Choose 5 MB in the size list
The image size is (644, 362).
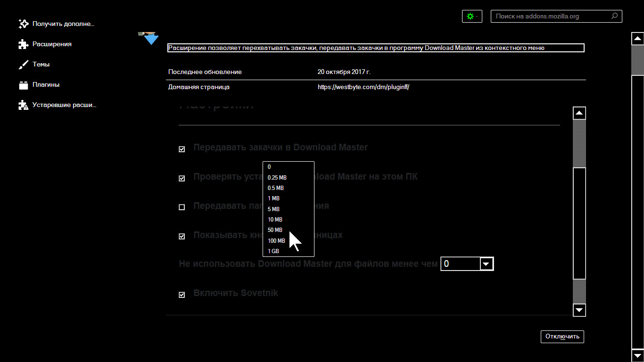click(289, 209)
